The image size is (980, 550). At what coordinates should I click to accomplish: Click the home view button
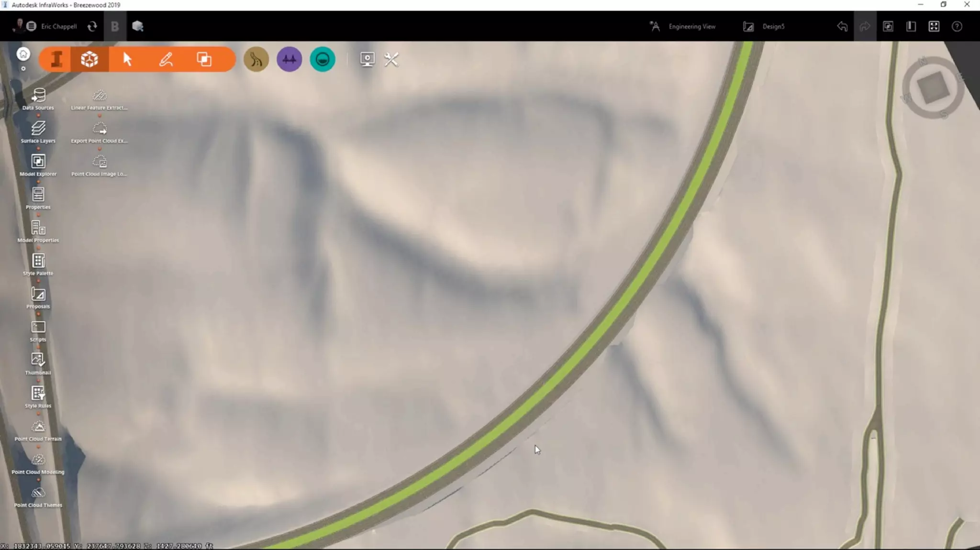23,54
